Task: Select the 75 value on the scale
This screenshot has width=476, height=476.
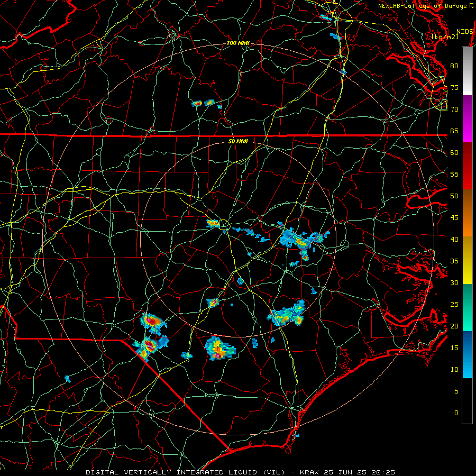Action: (454, 87)
